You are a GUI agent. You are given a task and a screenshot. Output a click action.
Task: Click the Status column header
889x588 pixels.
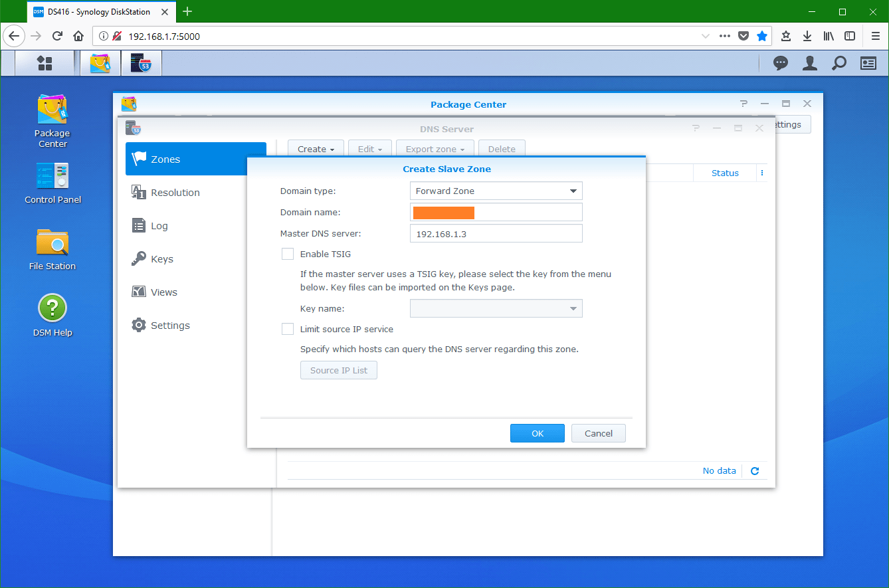click(725, 173)
